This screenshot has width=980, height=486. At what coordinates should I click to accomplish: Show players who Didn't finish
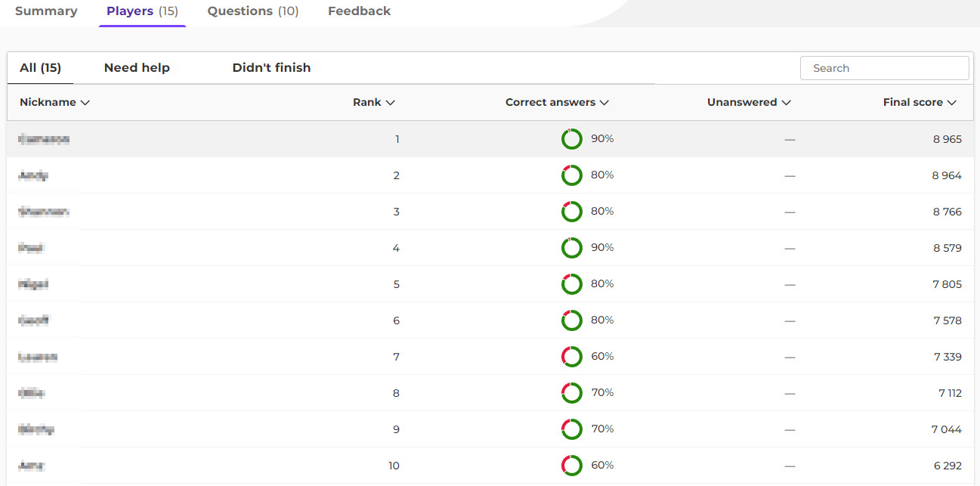(x=271, y=68)
